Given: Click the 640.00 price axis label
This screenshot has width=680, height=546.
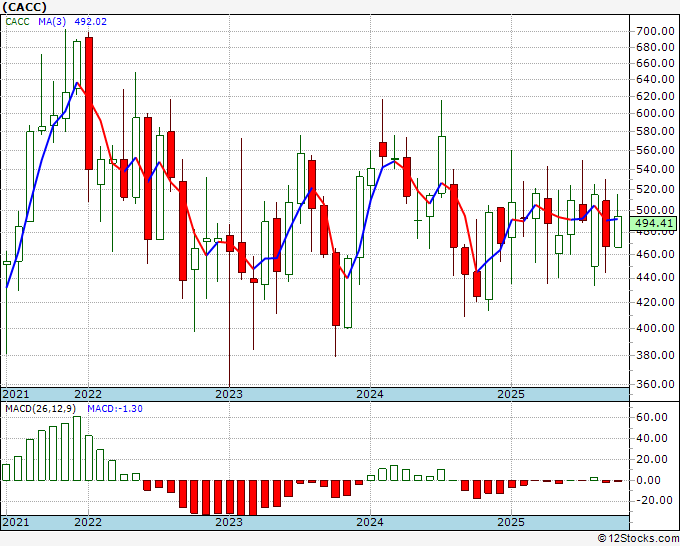Looking at the screenshot, I should click(x=655, y=79).
